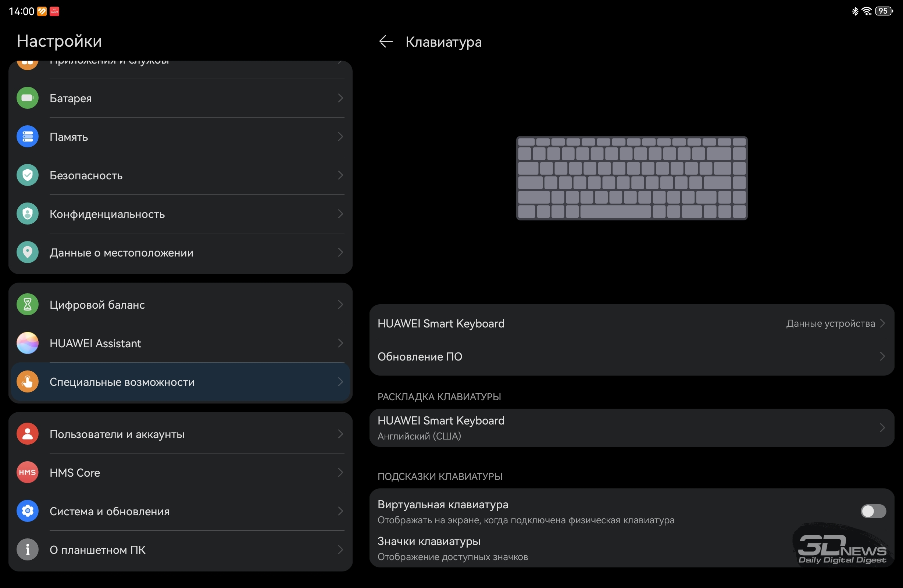Tap the HUAWEI Assistant colorful icon

click(x=27, y=343)
